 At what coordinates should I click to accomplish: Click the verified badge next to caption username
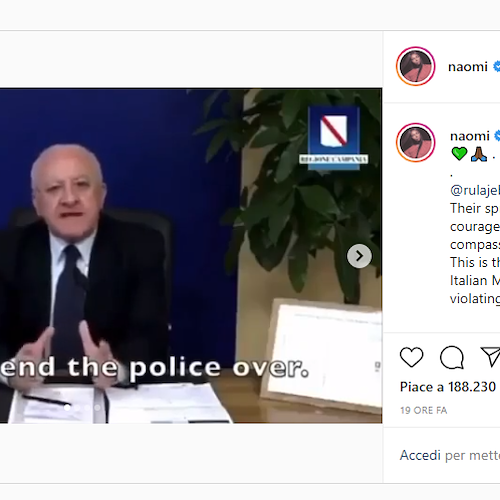(497, 136)
